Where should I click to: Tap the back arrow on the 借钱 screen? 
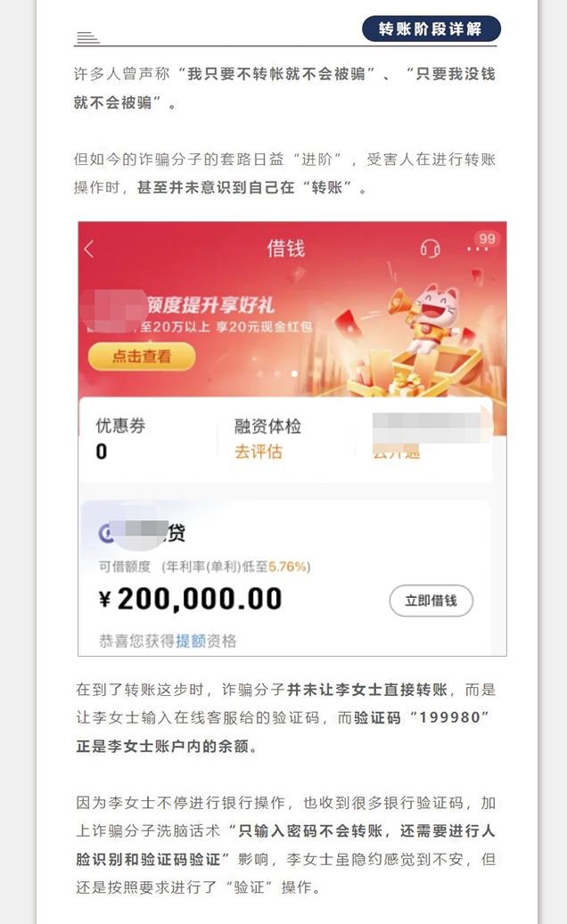point(89,249)
